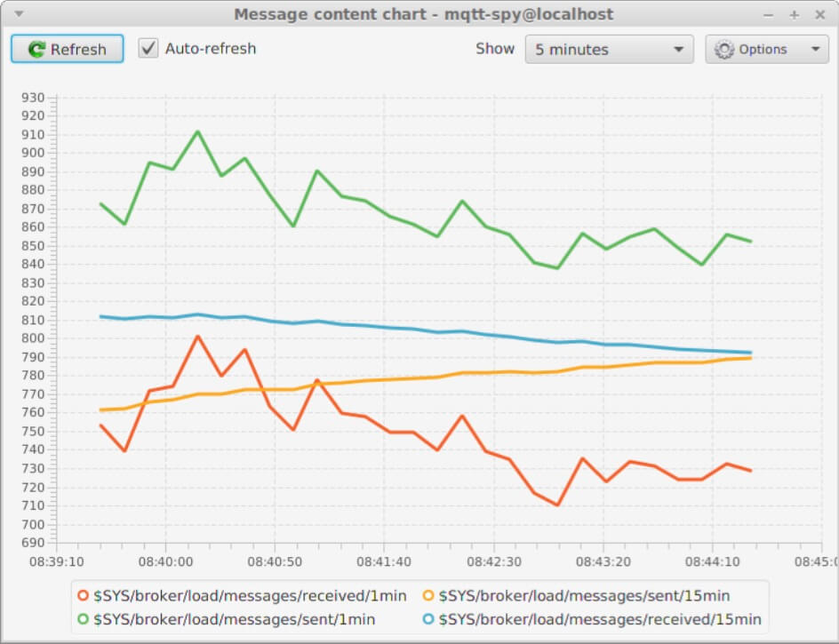Click the green sent/1min legend circle
The image size is (839, 644).
83,619
